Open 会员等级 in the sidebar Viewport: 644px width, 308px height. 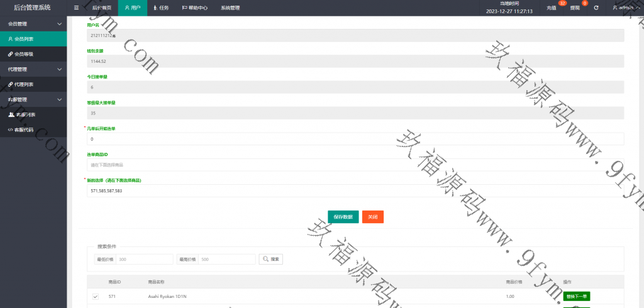(24, 54)
